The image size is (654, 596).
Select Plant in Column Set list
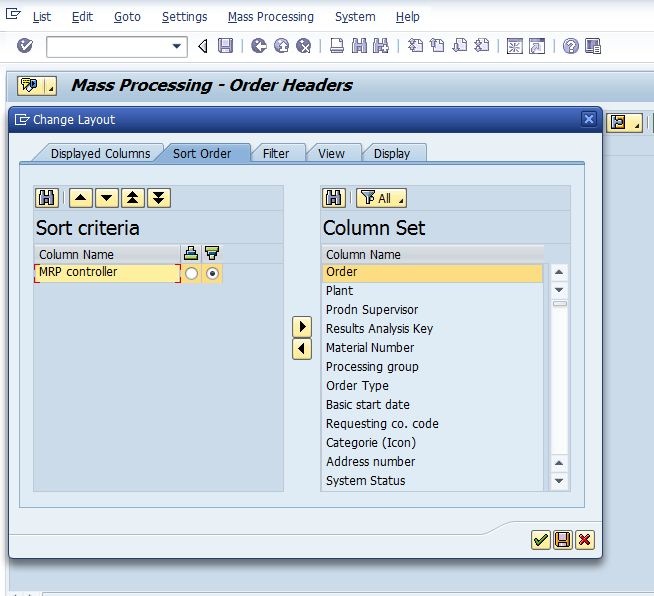click(432, 291)
